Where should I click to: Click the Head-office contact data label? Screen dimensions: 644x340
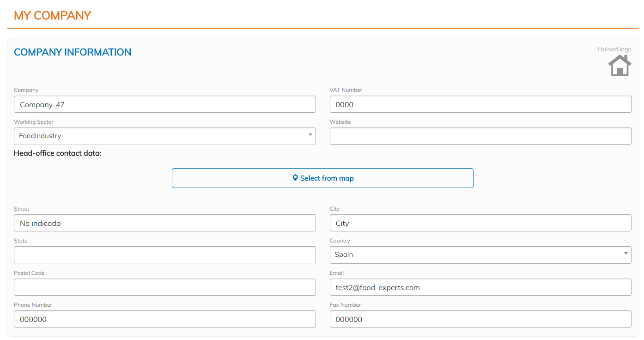click(58, 153)
